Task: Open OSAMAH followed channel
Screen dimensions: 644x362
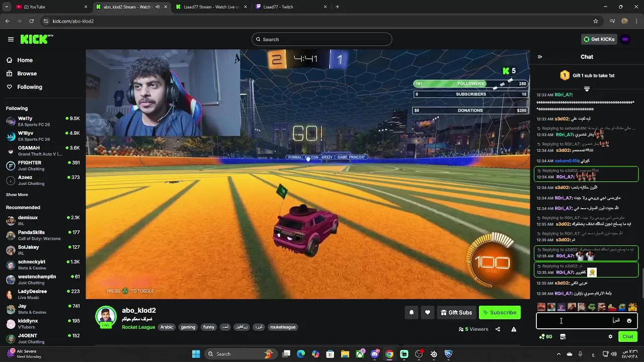Action: [x=43, y=151]
